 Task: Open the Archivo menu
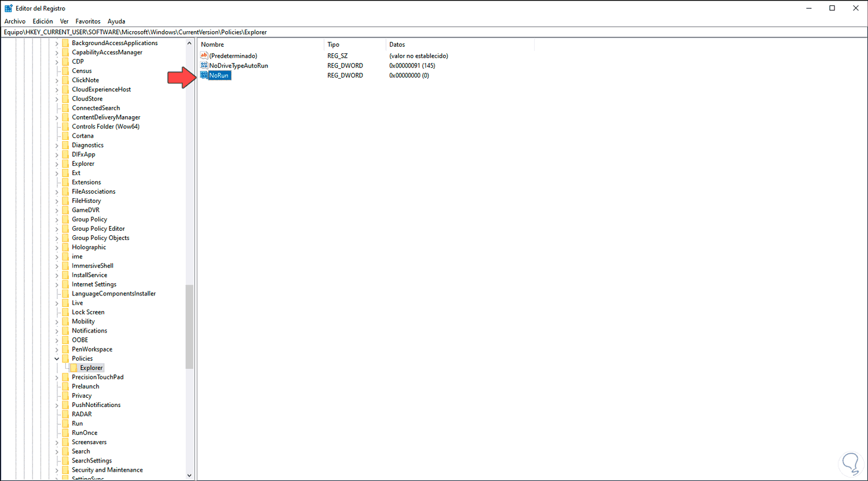(x=15, y=21)
